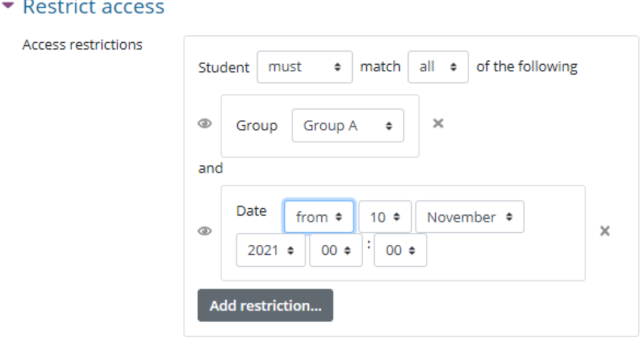Image resolution: width=644 pixels, height=341 pixels.
Task: Click the Restrict access heading link
Action: [93, 8]
